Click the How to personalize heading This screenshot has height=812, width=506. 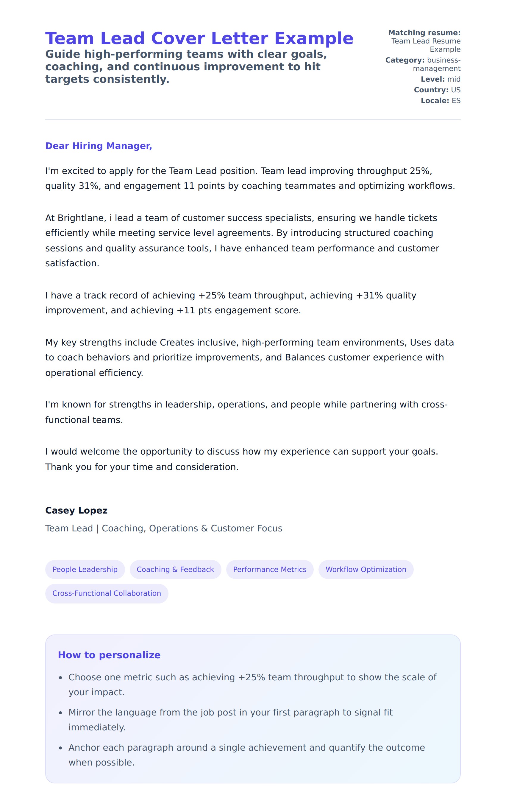pos(109,655)
